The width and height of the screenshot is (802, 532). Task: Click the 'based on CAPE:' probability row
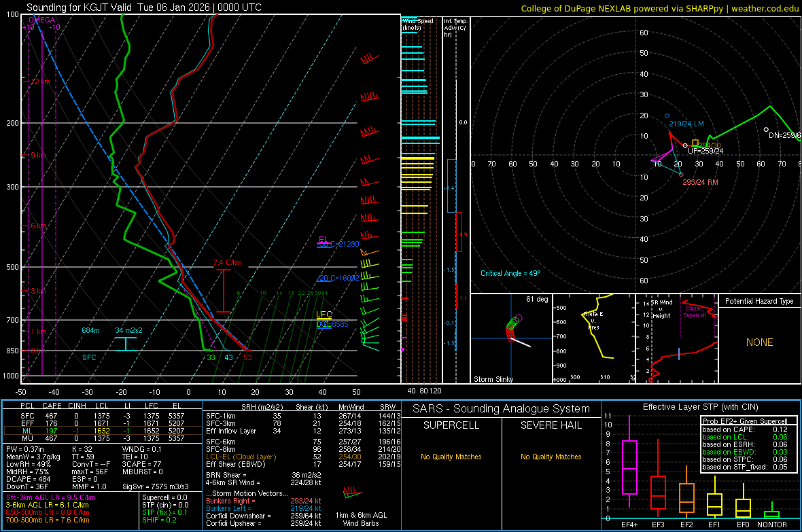point(745,429)
